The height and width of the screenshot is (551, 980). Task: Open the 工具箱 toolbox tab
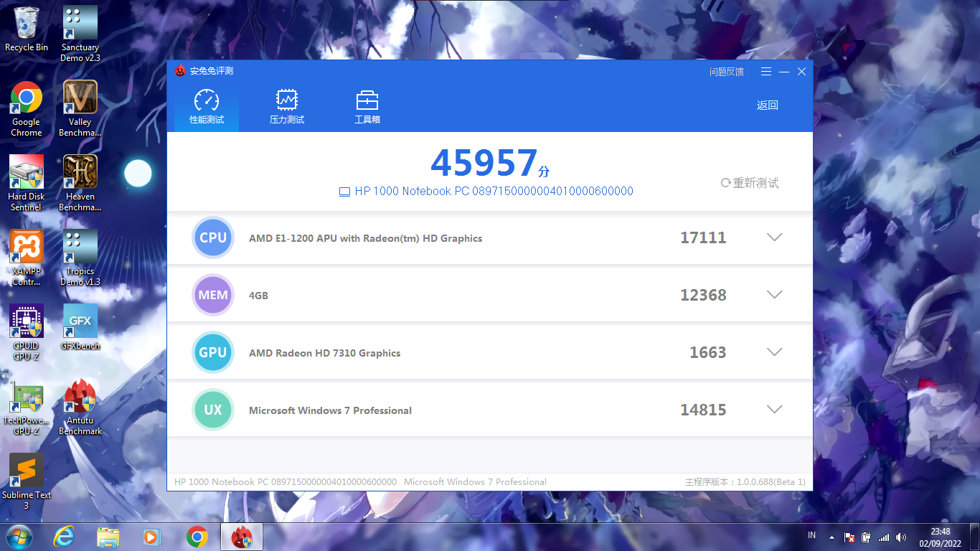click(367, 107)
